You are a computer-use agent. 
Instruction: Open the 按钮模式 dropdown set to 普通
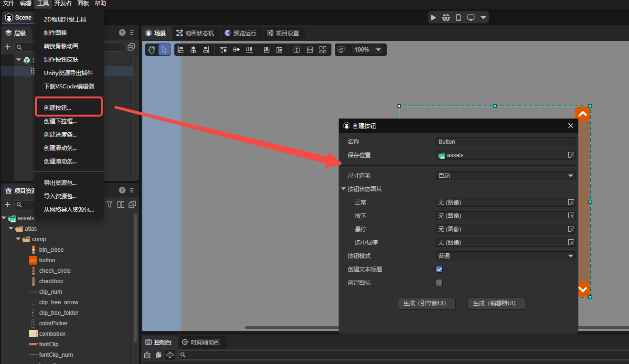pos(505,256)
